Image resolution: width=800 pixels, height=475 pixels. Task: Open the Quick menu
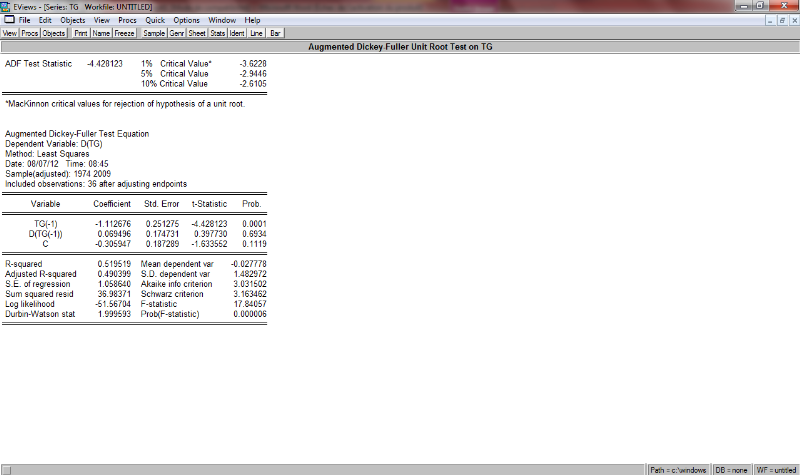(155, 20)
